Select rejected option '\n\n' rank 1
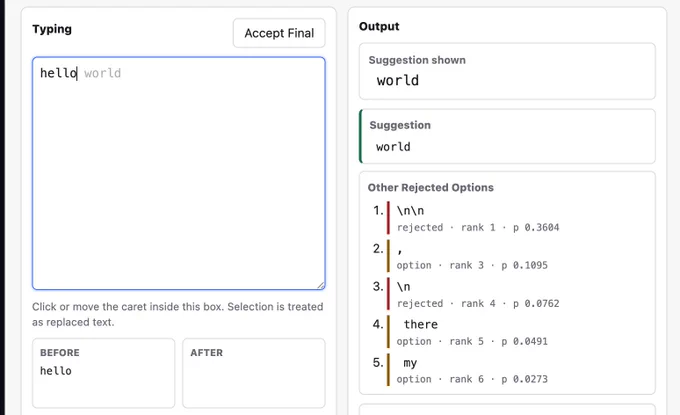This screenshot has width=680, height=415. point(477,218)
